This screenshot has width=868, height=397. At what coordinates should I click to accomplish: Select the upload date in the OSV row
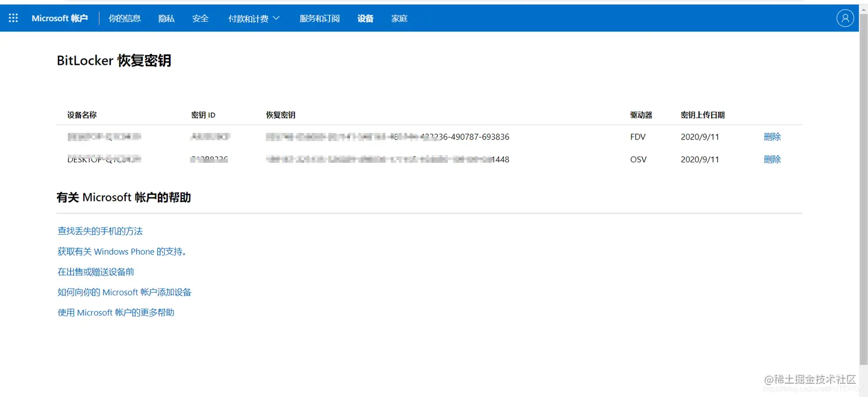(700, 159)
